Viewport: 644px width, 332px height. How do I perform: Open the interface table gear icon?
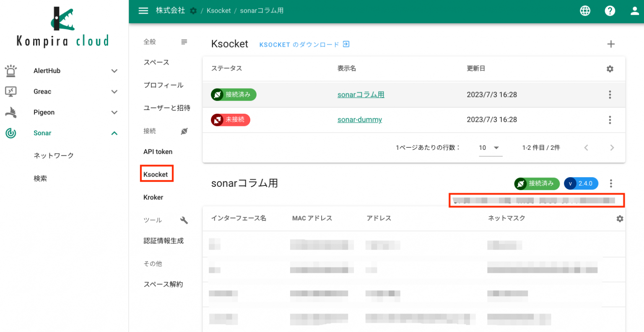(x=620, y=218)
